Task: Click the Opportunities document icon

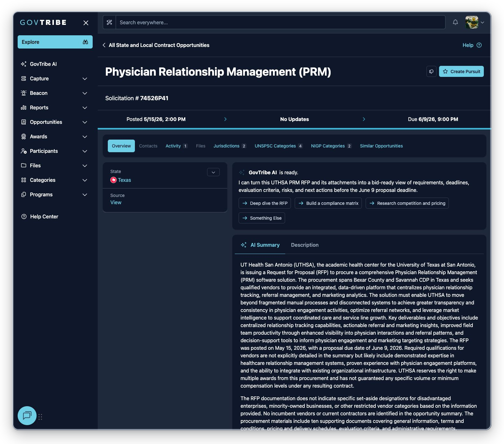Action: point(24,122)
